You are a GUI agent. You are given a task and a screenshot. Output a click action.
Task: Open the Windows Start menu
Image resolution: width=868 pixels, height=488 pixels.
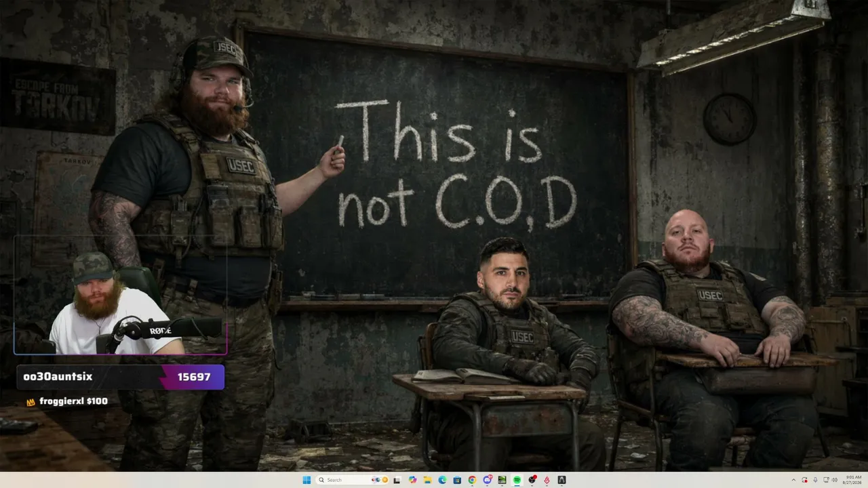point(307,480)
